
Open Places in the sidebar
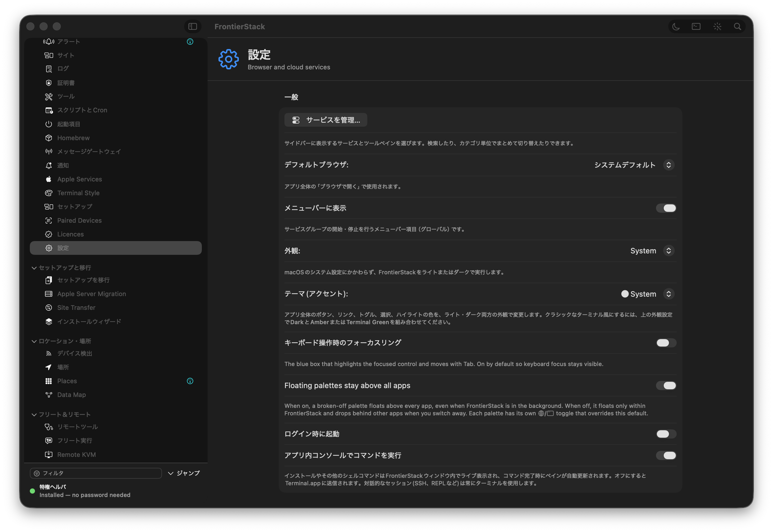(x=116, y=381)
